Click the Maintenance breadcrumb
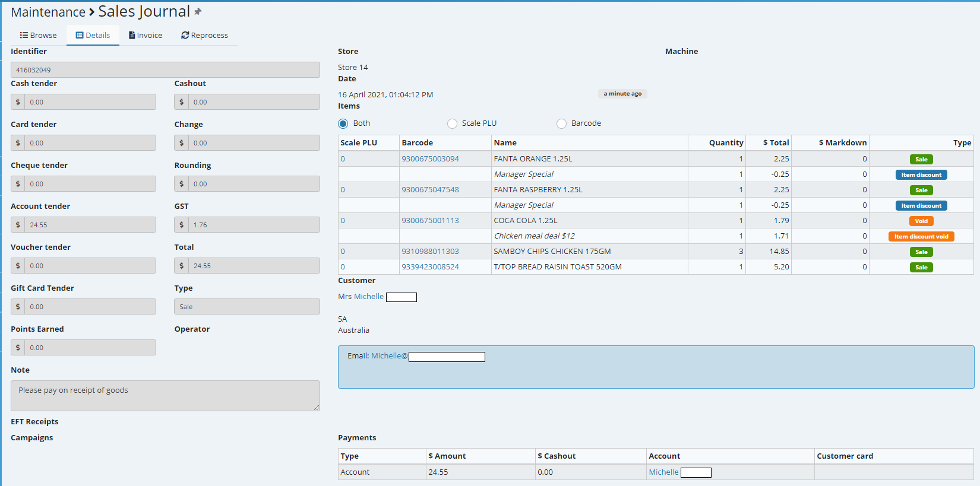 (x=48, y=12)
